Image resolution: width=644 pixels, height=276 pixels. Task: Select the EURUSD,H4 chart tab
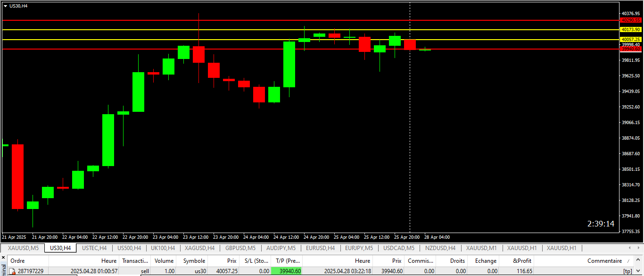coord(320,248)
